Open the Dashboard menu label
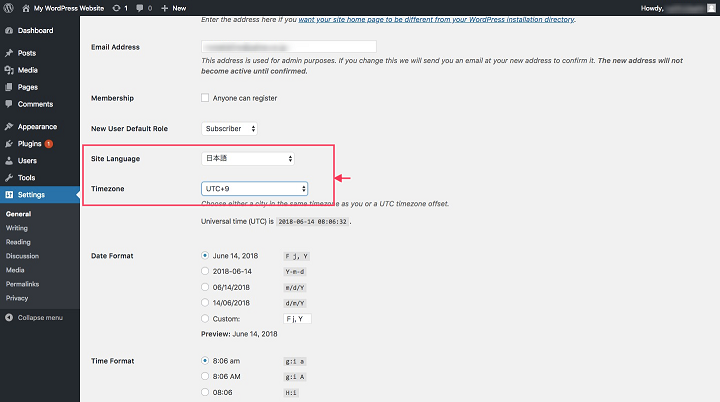720x402 pixels. pyautogui.click(x=35, y=30)
